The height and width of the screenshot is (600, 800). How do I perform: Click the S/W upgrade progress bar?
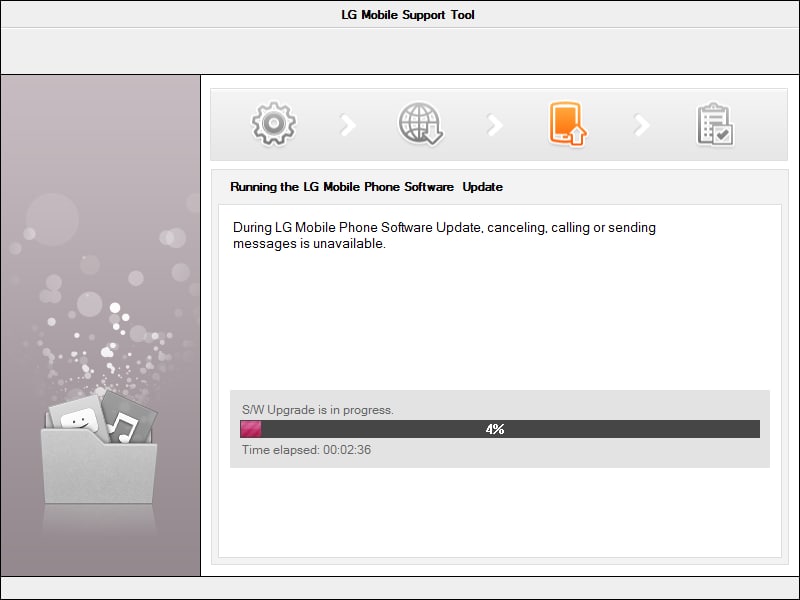click(x=500, y=429)
